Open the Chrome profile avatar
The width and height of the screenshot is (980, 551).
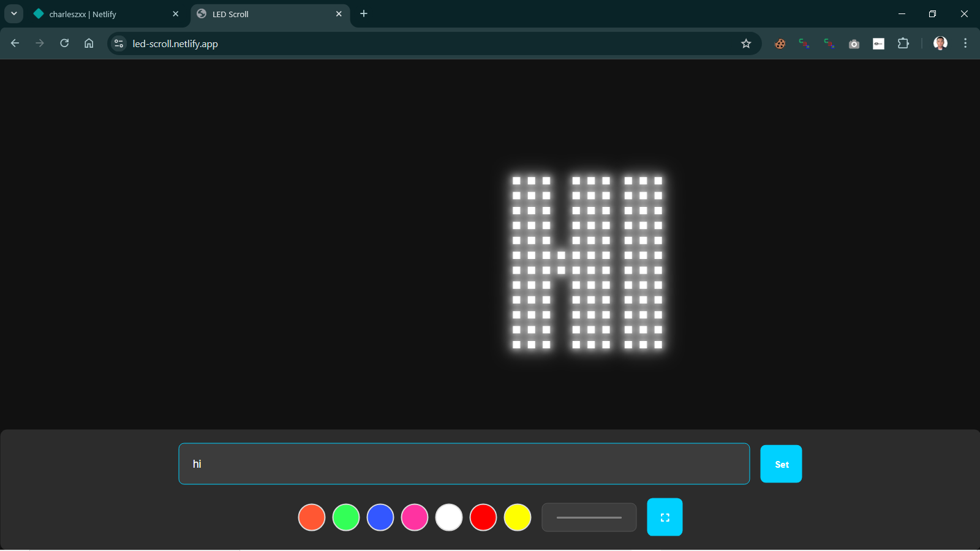pos(940,43)
